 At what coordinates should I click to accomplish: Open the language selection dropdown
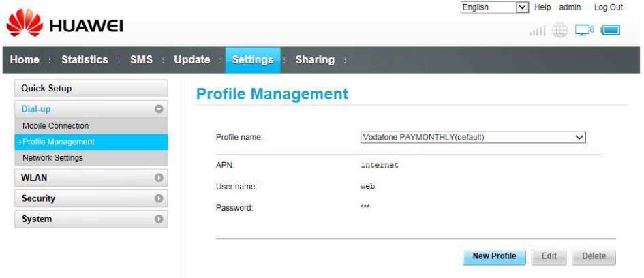[x=493, y=7]
